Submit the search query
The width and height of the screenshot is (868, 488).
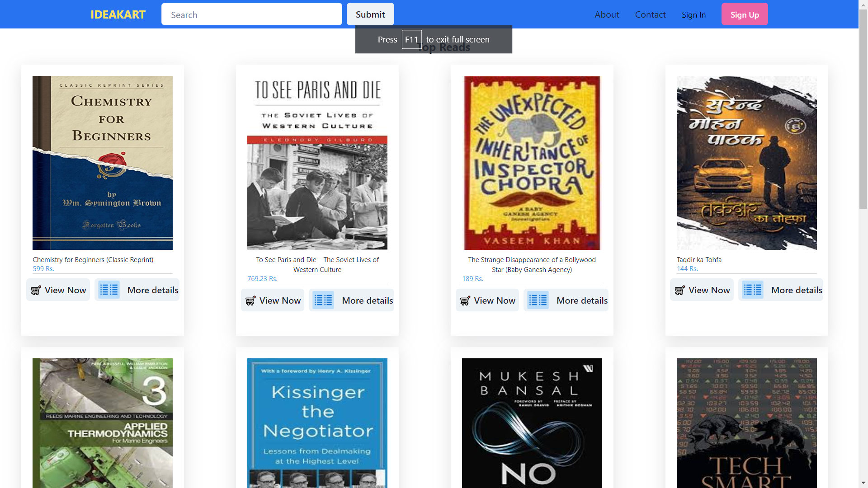coord(370,14)
